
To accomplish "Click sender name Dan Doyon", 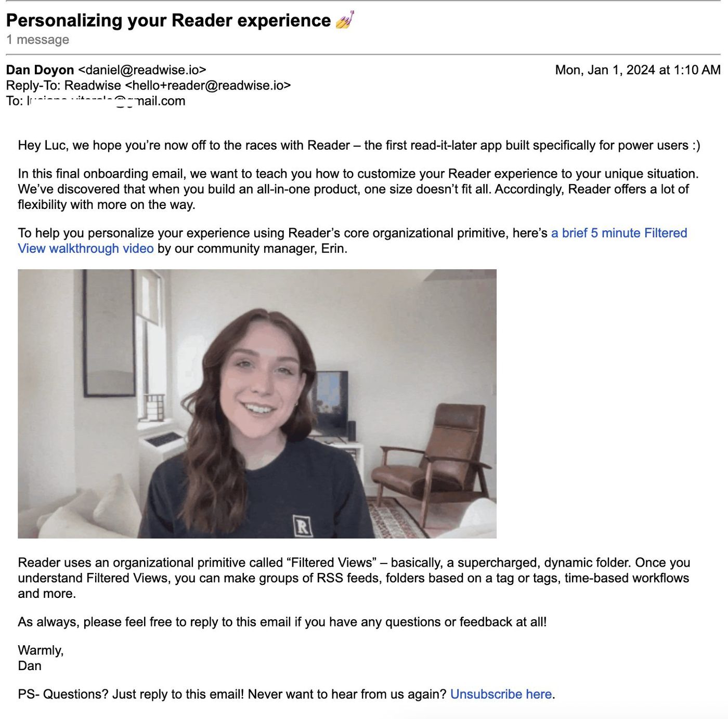I will point(40,70).
